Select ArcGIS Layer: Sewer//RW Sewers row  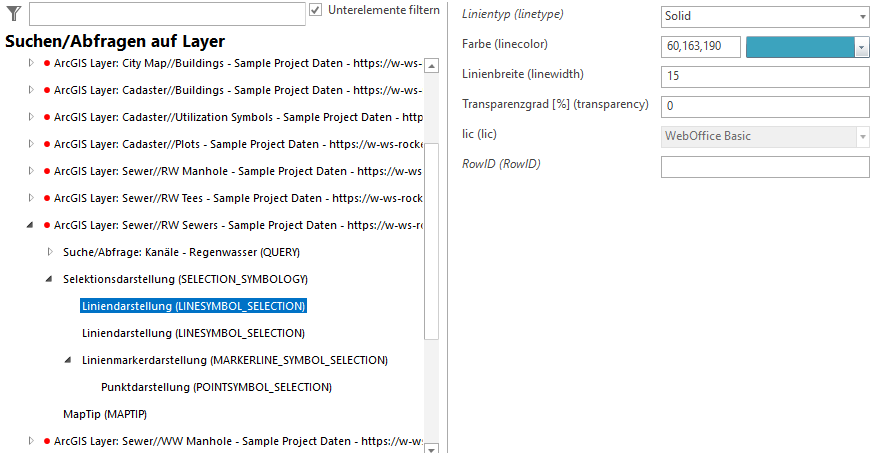point(238,226)
